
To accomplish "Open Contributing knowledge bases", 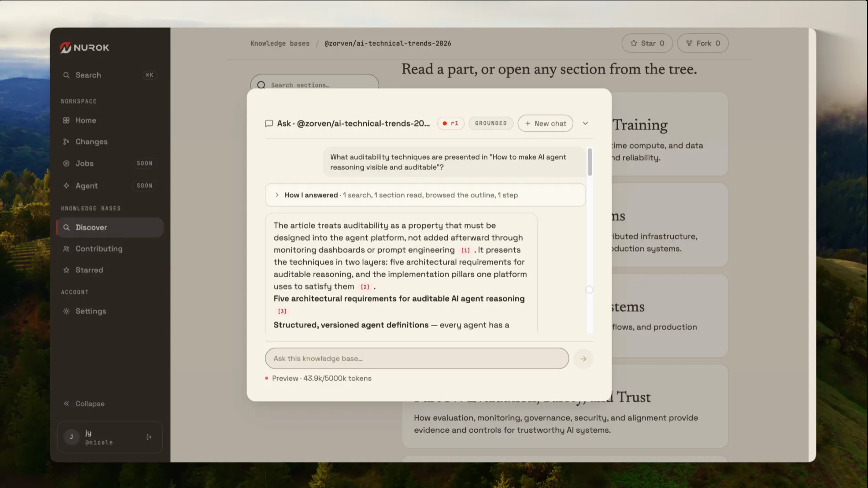I will tap(109, 249).
